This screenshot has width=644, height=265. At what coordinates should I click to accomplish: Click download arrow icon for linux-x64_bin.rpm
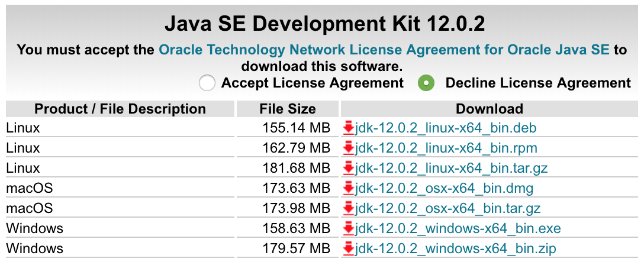(x=348, y=148)
